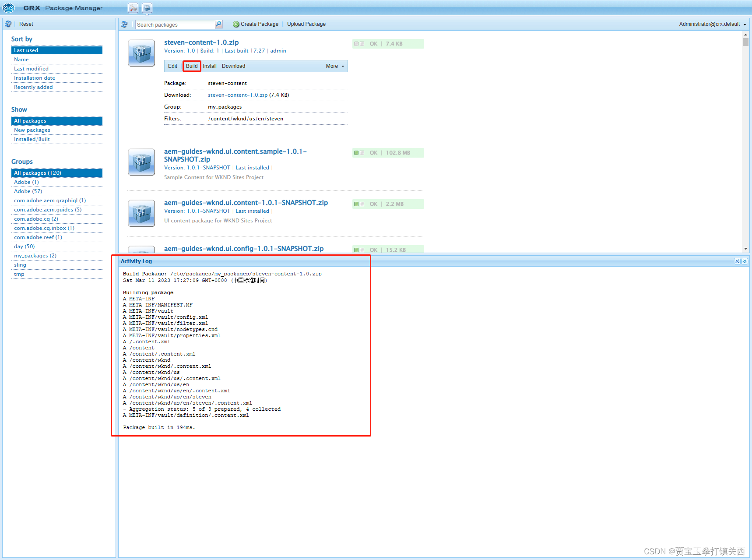Click the Create Package green plus icon
Screen dimensions: 752x560
[x=236, y=24]
